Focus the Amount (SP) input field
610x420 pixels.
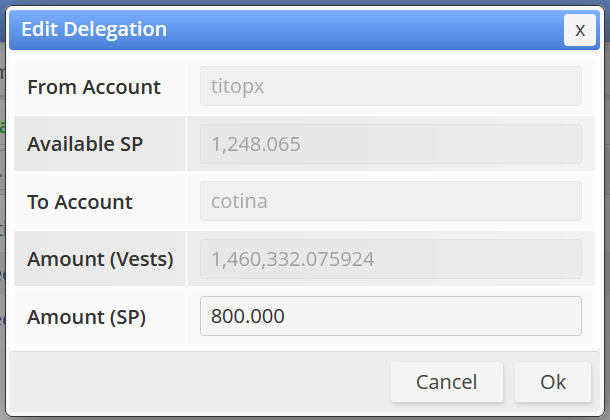[x=391, y=316]
